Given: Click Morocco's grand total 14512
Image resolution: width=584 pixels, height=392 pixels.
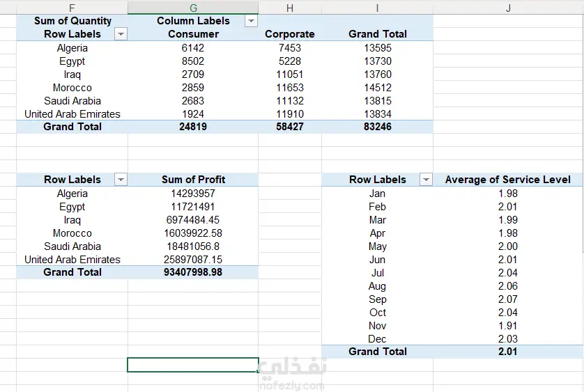Looking at the screenshot, I should (x=378, y=88).
